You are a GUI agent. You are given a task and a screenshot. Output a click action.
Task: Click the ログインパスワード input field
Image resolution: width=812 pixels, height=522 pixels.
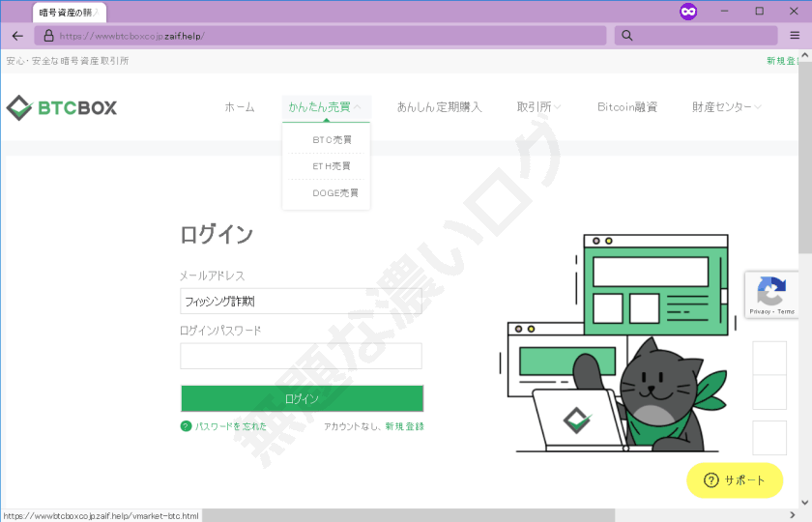[301, 356]
